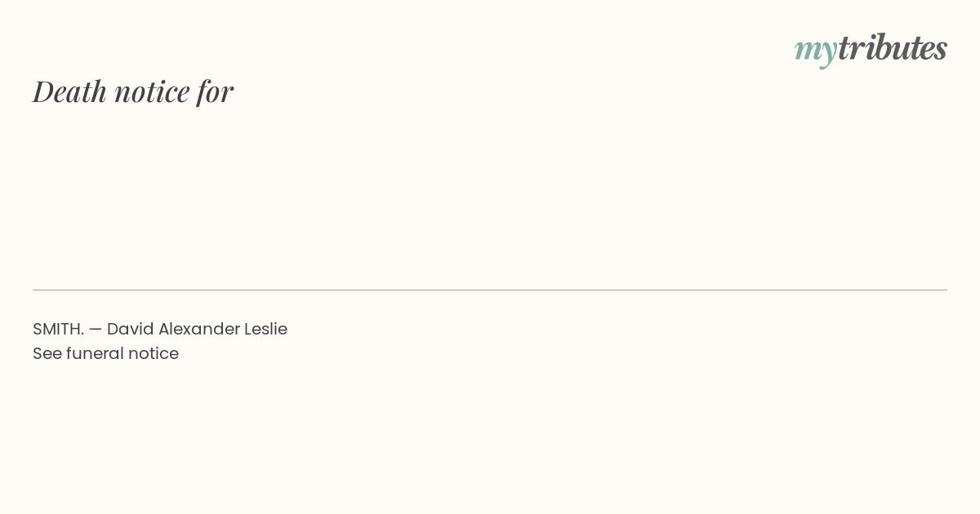Open "See funeral notice" text
Image resolution: width=980 pixels, height=514 pixels.
[x=105, y=353]
